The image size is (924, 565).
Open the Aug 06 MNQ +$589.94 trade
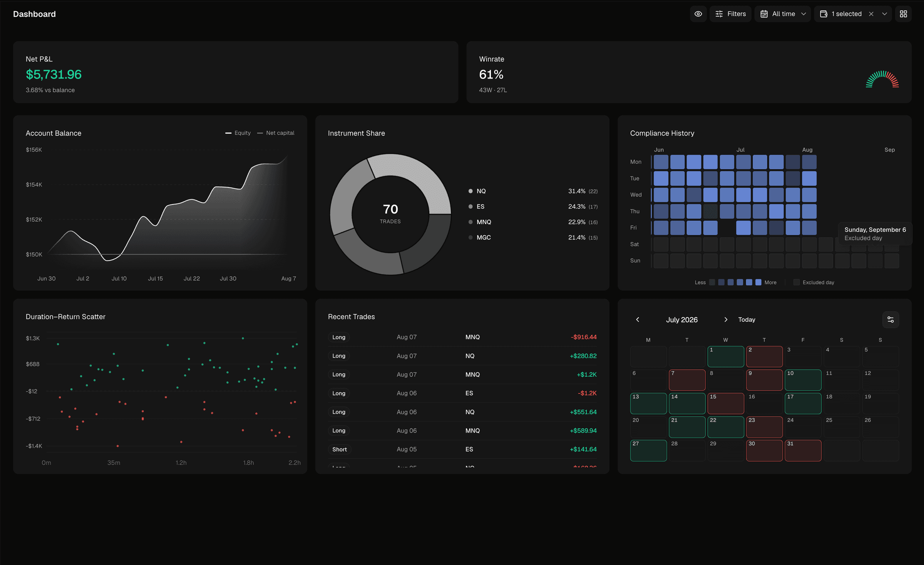pyautogui.click(x=462, y=431)
